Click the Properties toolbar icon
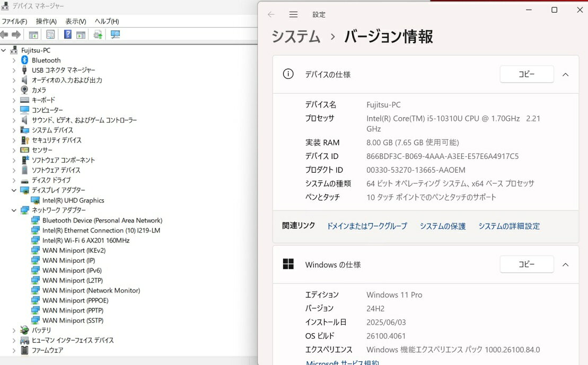 pos(50,35)
